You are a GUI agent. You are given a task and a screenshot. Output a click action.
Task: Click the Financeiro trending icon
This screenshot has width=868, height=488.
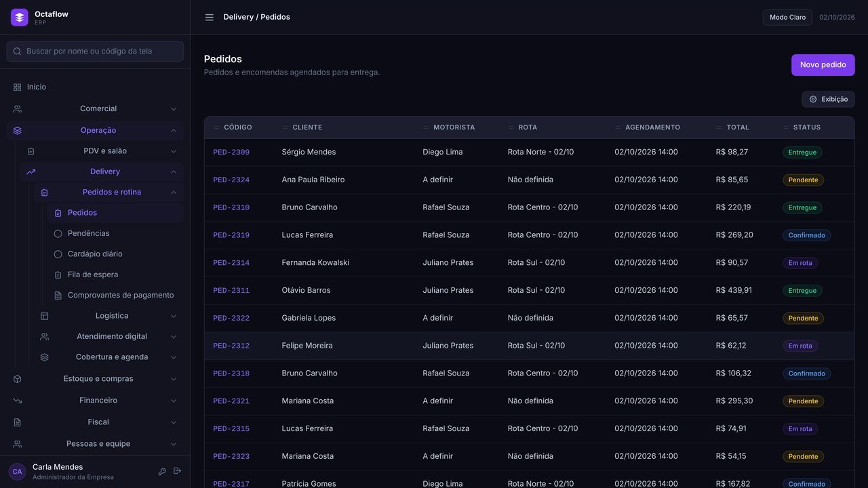(18, 401)
